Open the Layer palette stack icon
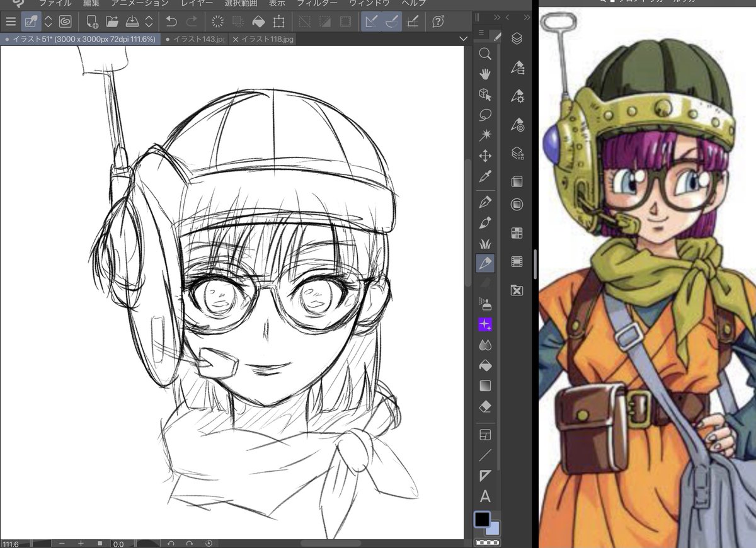The height and width of the screenshot is (548, 756). [x=517, y=39]
